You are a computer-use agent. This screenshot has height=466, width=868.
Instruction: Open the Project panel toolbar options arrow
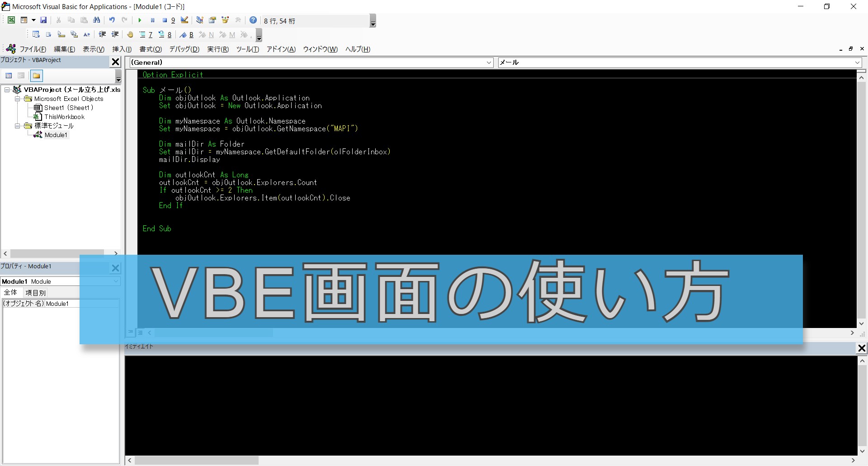pyautogui.click(x=118, y=76)
